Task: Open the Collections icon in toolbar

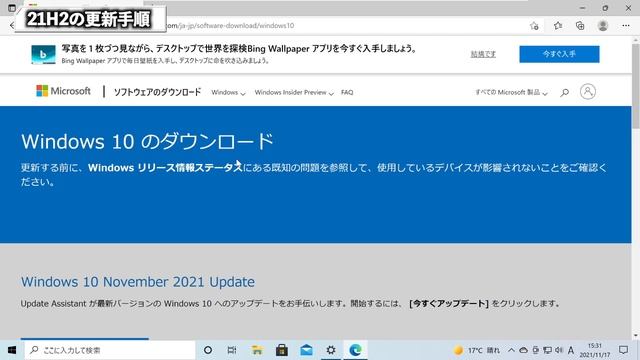Action: click(x=580, y=26)
